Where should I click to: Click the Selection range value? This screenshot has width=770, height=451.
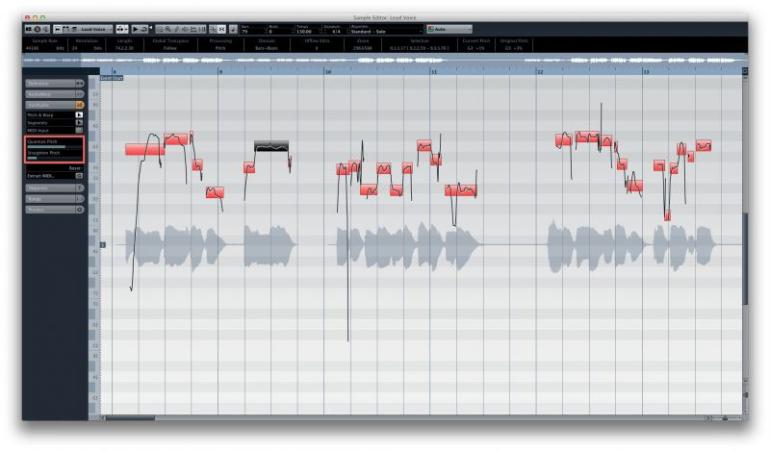419,48
